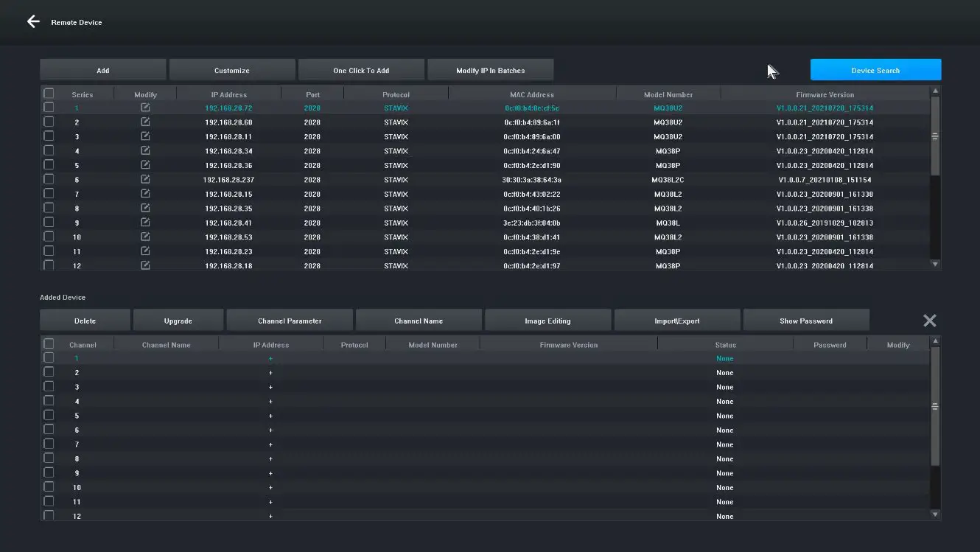The width and height of the screenshot is (980, 552).
Task: Close the Added Device section with the X
Action: pyautogui.click(x=930, y=321)
